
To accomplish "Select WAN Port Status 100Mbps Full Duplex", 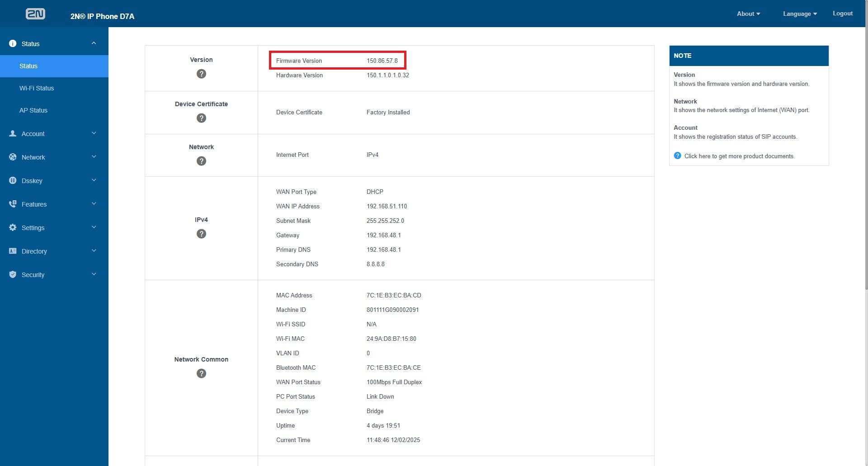I will click(394, 382).
